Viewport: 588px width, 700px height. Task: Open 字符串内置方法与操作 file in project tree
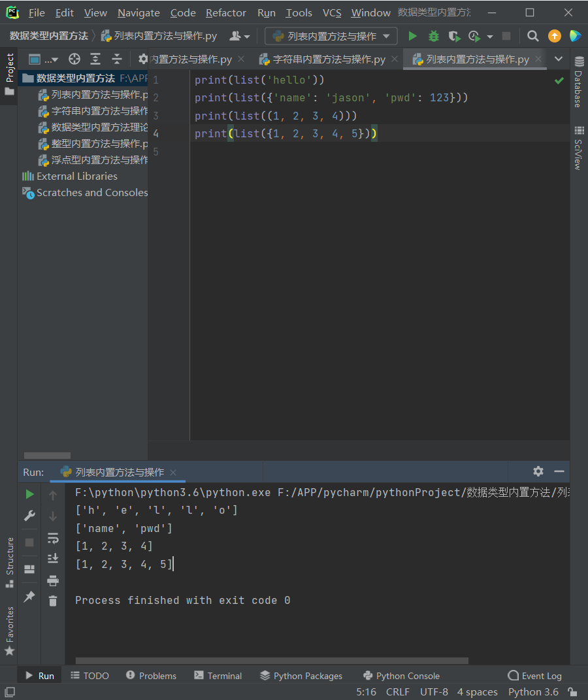[93, 110]
